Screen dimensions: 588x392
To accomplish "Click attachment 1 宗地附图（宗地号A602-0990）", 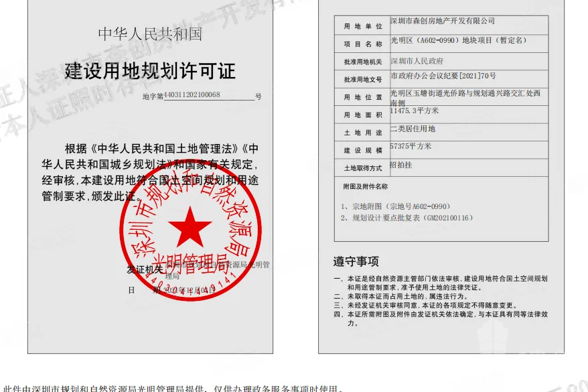I will coord(396,206).
